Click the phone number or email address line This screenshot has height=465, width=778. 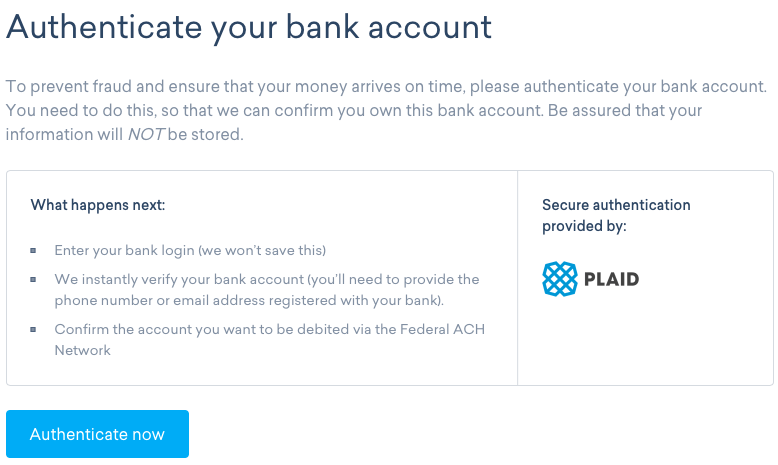pos(249,300)
